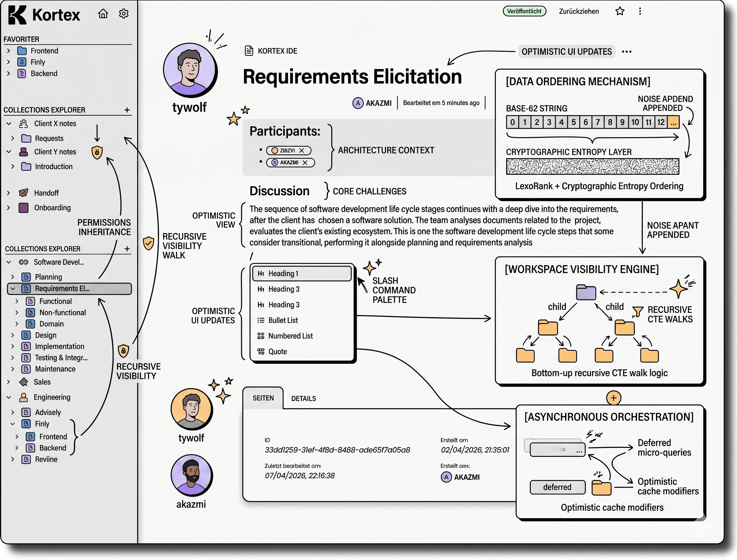This screenshot has height=560, width=737.
Task: Expand the Requests folder
Action: pyautogui.click(x=13, y=138)
